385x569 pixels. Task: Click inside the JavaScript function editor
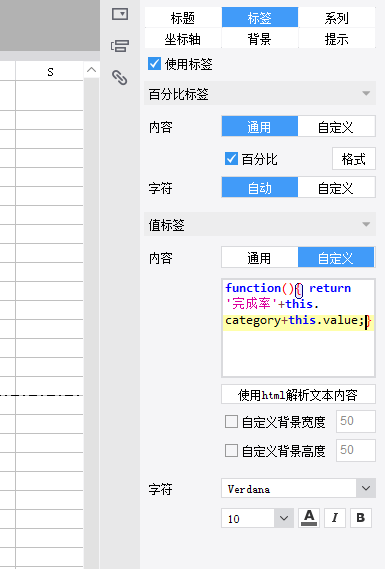click(x=298, y=328)
